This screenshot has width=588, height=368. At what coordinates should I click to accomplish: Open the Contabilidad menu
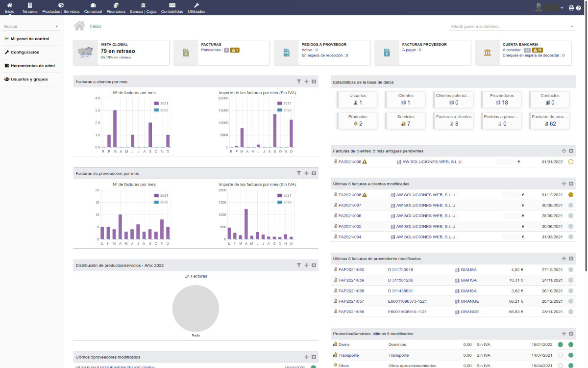pyautogui.click(x=172, y=8)
